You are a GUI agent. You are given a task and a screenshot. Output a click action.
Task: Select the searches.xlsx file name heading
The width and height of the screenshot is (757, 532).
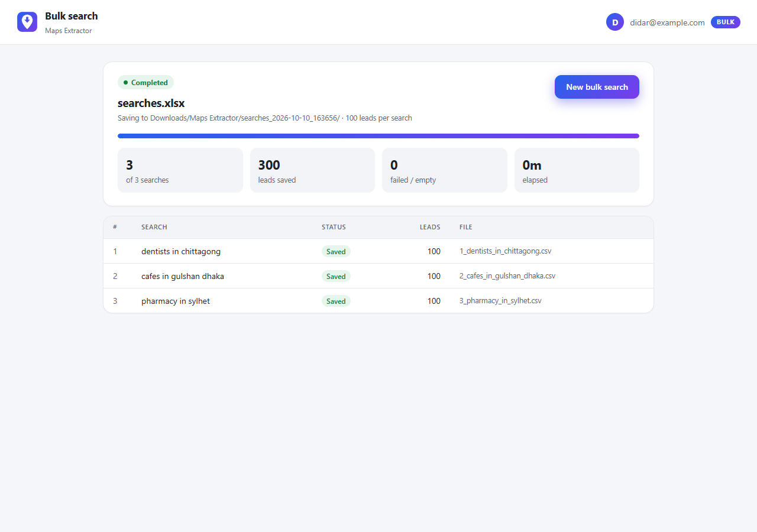point(151,103)
